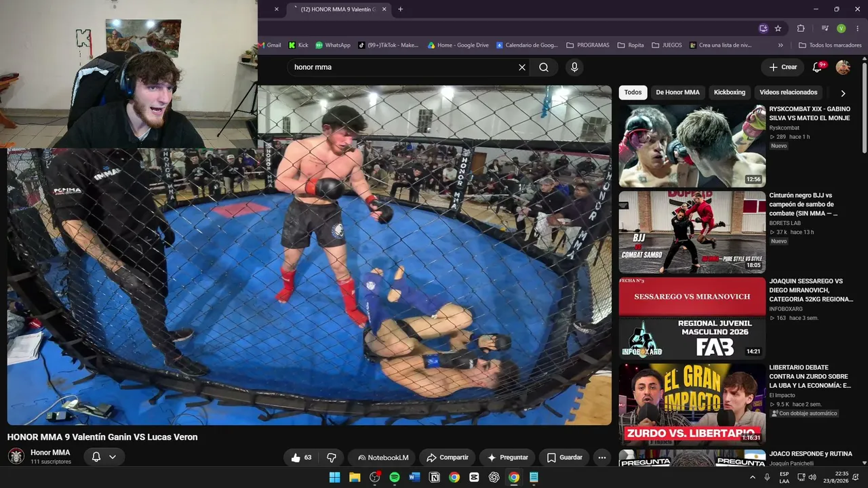Show hidden system tray icons
868x488 pixels.
[x=752, y=477]
